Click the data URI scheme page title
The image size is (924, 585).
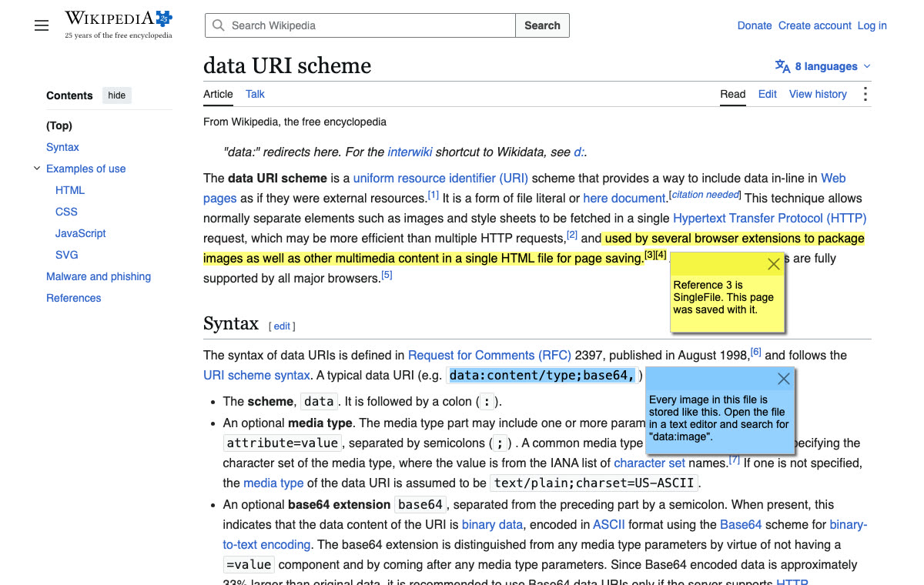click(x=287, y=65)
